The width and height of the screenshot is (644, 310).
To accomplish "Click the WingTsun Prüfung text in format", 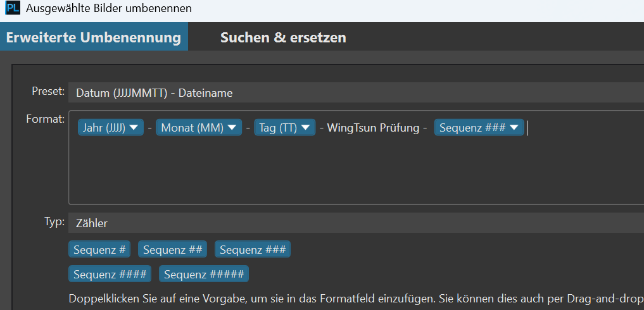I will pos(373,128).
